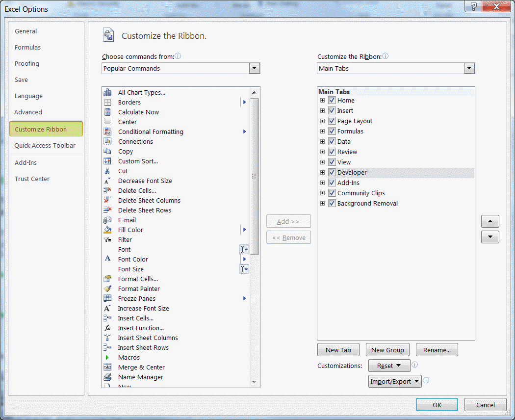Click the info icon beside Reset
This screenshot has width=515, height=420.
click(414, 365)
